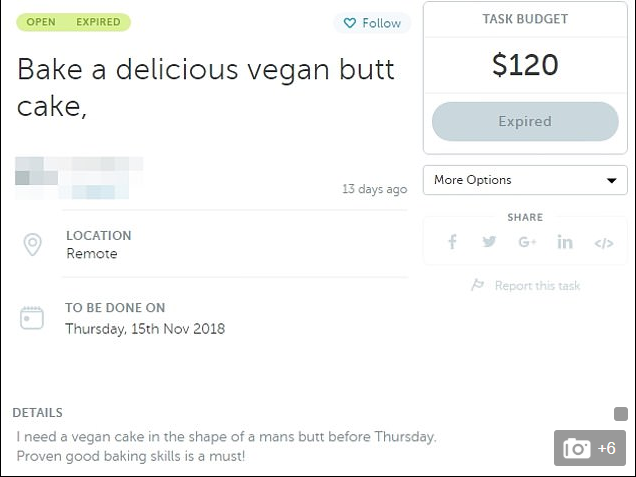636x477 pixels.
Task: Click the EXPIRED status label
Action: point(98,22)
